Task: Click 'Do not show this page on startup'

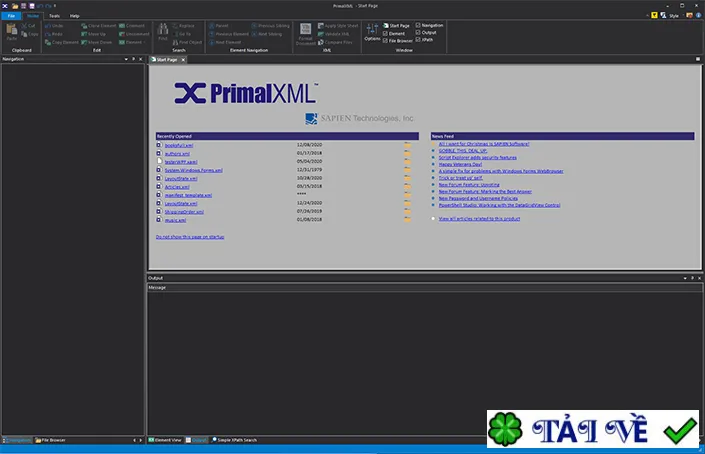Action: 190,236
